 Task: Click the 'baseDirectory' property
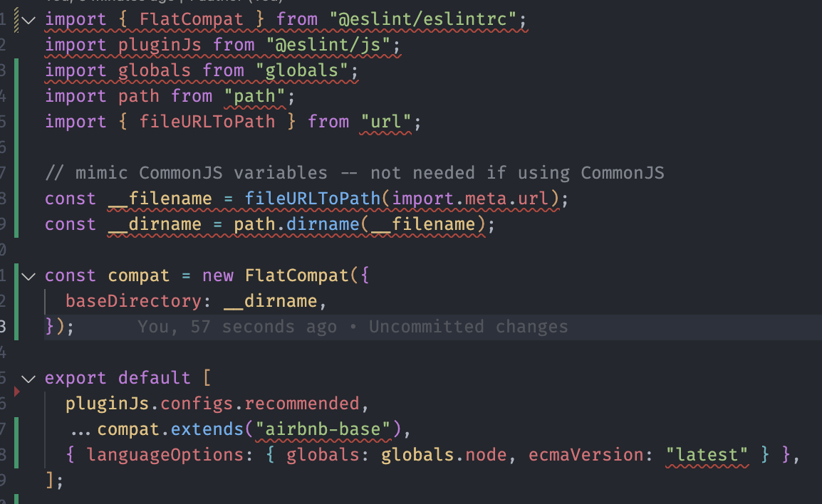pos(134,301)
